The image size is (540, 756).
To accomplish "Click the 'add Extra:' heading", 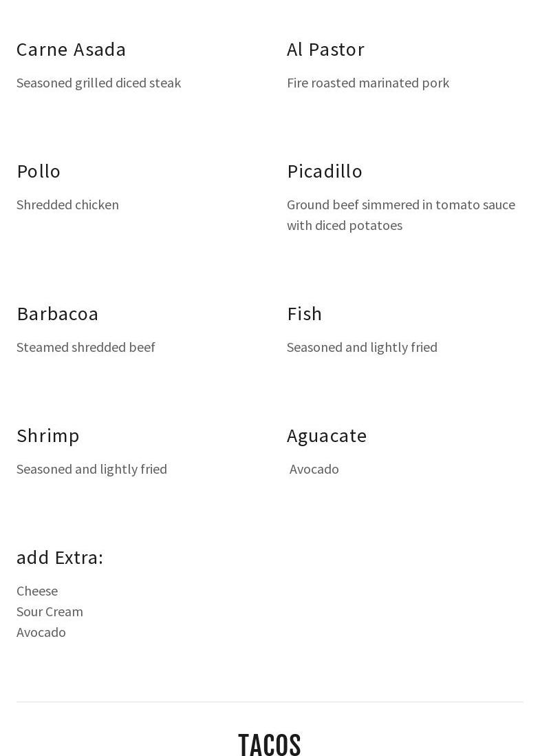I will click(x=60, y=558).
